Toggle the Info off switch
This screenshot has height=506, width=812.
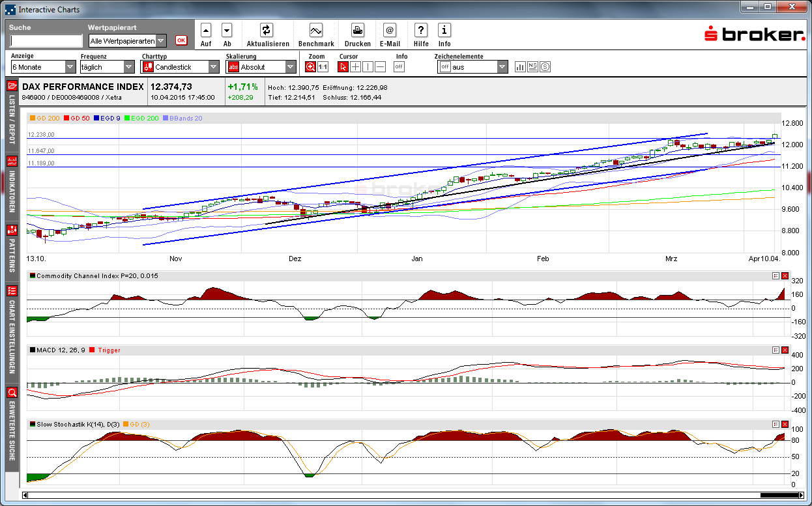[399, 66]
